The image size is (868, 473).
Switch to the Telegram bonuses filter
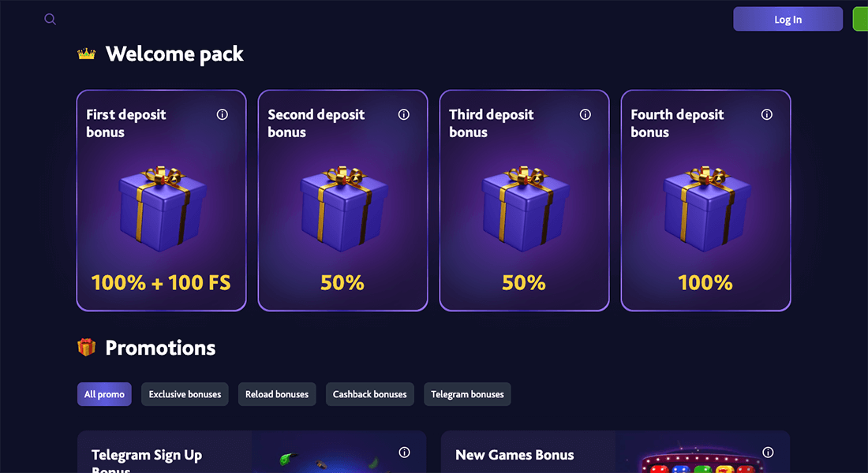click(x=467, y=394)
